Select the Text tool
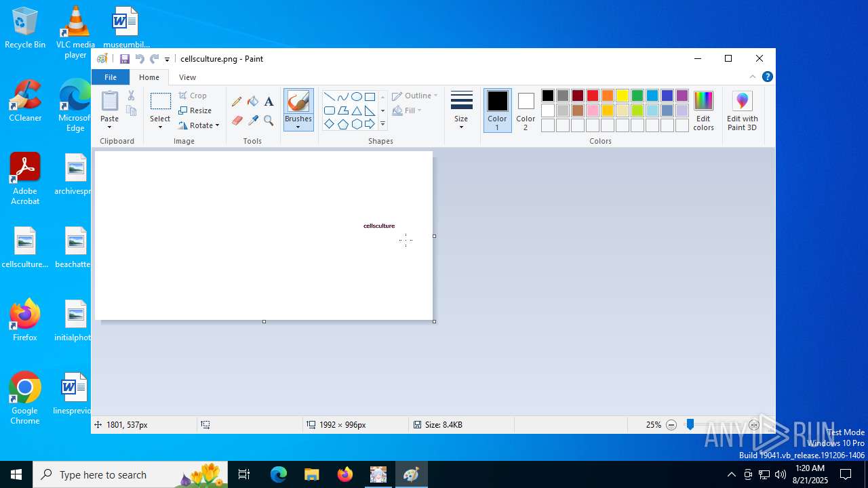868x488 pixels. point(269,102)
